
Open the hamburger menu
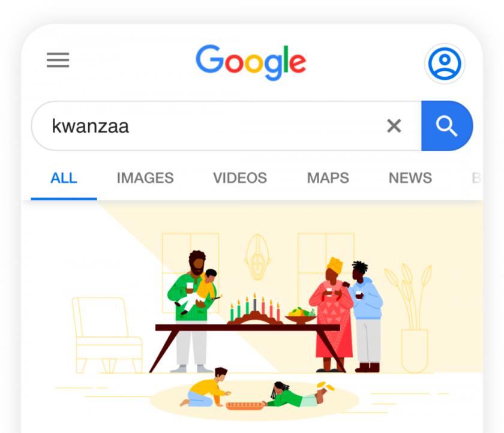tap(58, 60)
